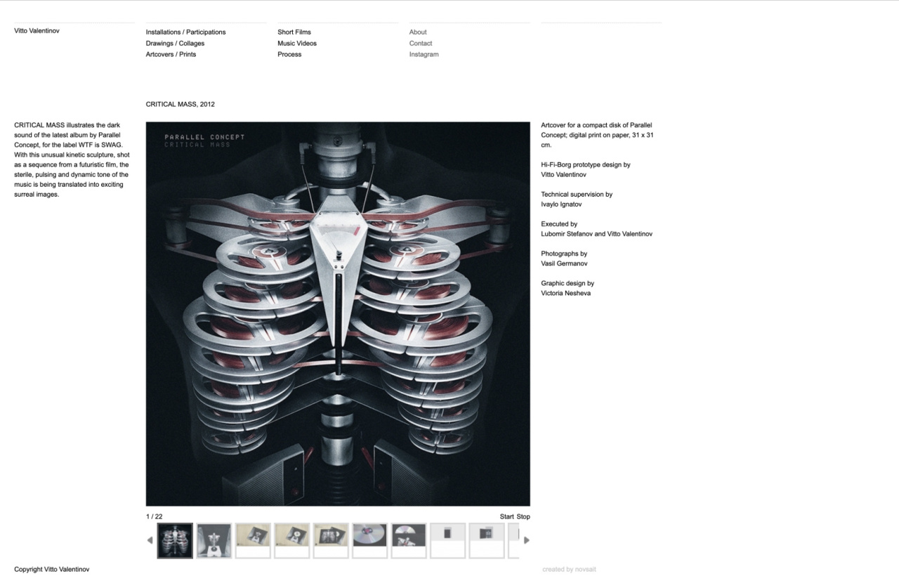Image resolution: width=899 pixels, height=588 pixels.
Task: Open the Installations / Participations section
Action: click(x=186, y=32)
